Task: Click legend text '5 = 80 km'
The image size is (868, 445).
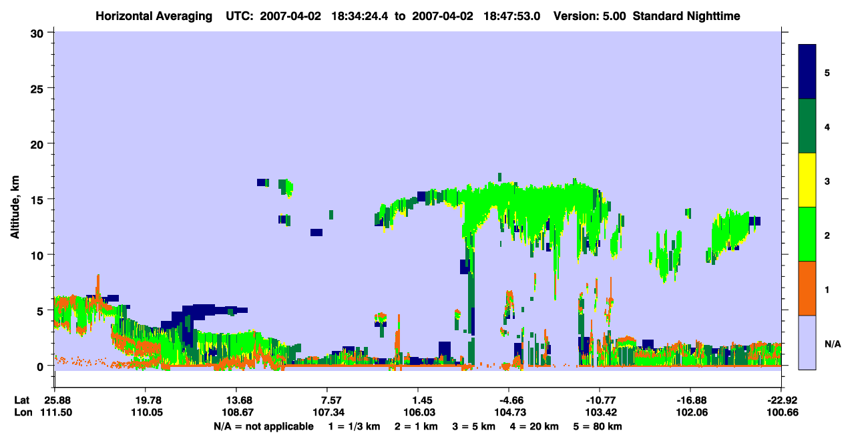Action: click(598, 426)
